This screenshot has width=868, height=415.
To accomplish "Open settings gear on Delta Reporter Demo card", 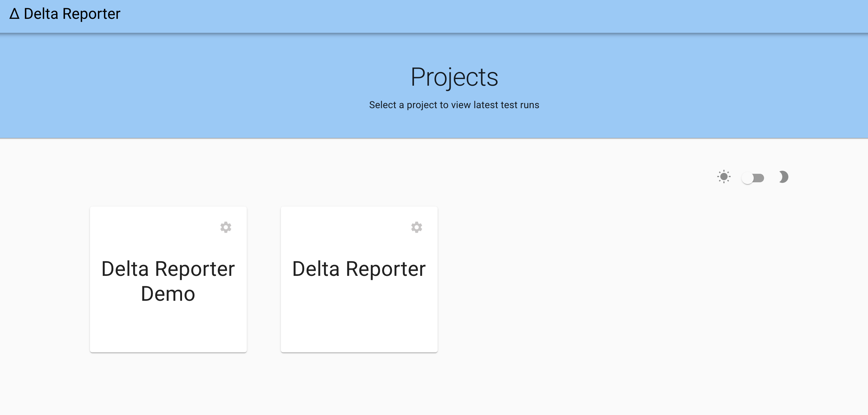I will click(x=226, y=227).
